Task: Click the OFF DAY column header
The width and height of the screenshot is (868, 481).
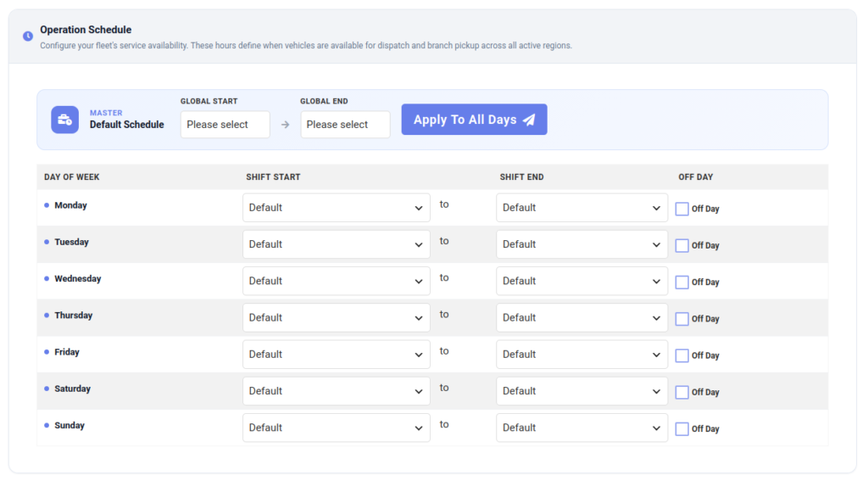Action: pyautogui.click(x=696, y=177)
